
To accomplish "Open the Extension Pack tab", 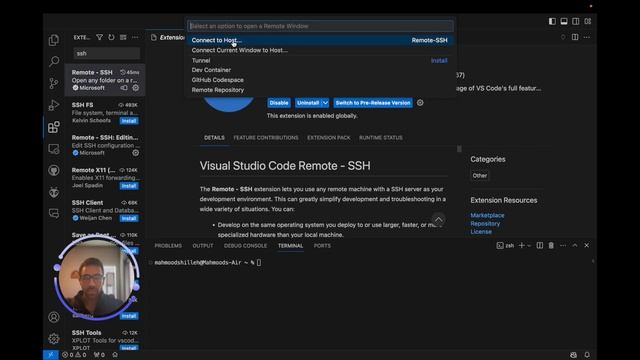I will point(329,138).
